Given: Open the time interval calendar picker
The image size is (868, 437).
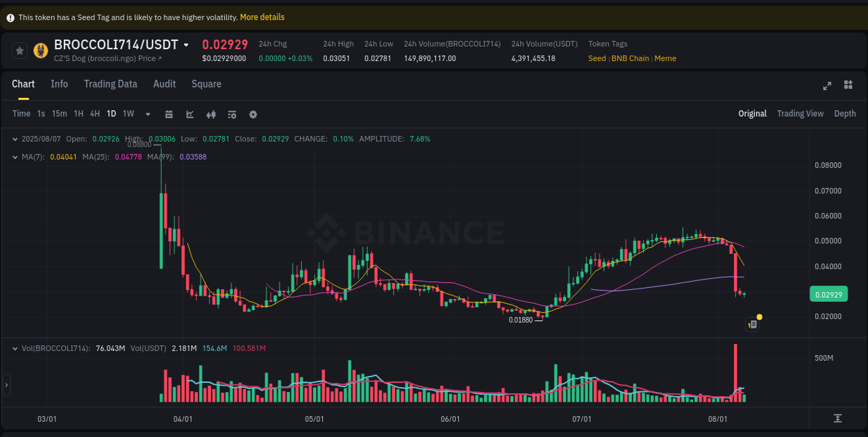Looking at the screenshot, I should pyautogui.click(x=169, y=114).
